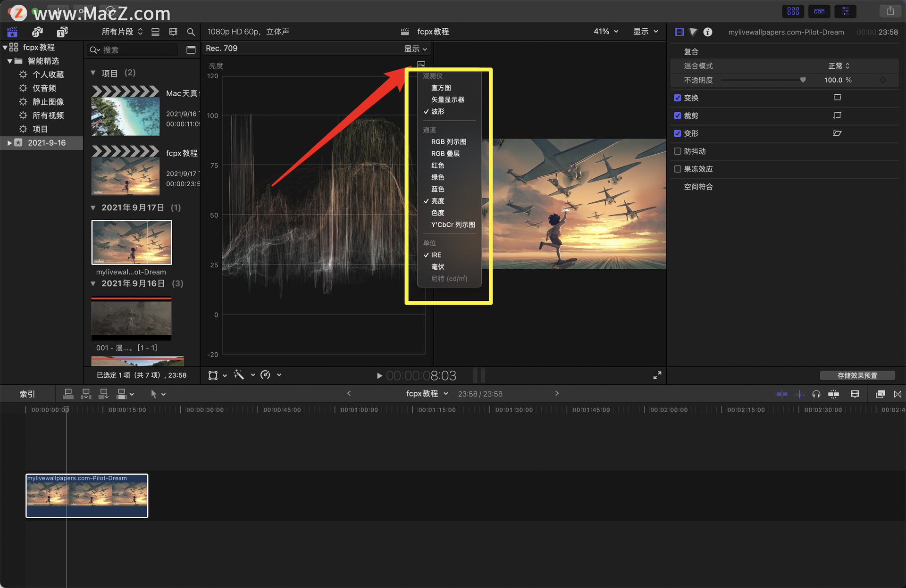The image size is (906, 588).
Task: Go back in timeline history
Action: 349,393
